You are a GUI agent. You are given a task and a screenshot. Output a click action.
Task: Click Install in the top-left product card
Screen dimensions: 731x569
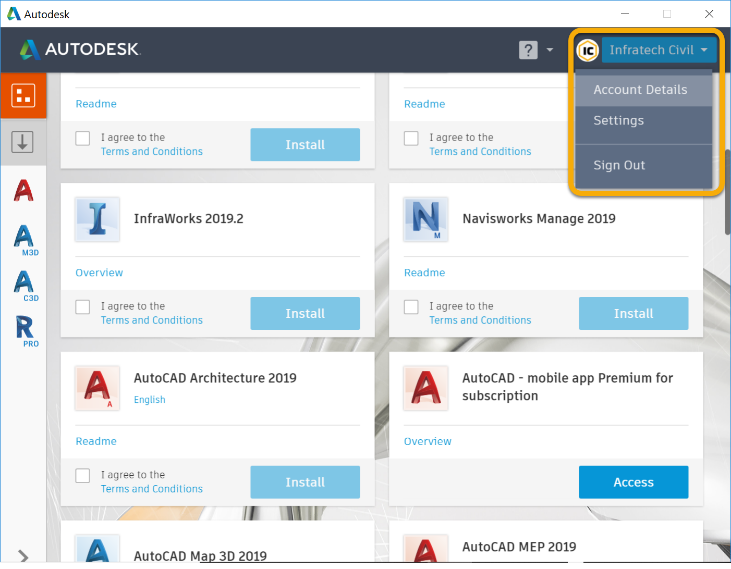point(305,144)
